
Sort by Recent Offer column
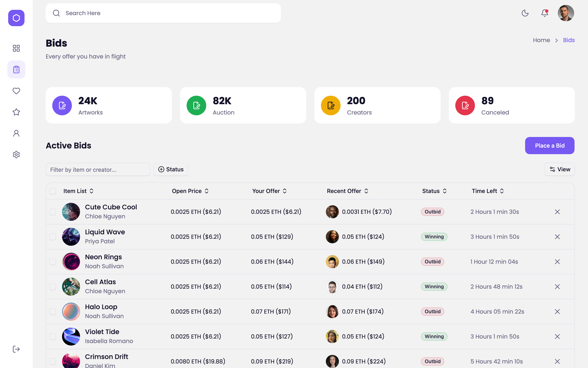click(347, 191)
